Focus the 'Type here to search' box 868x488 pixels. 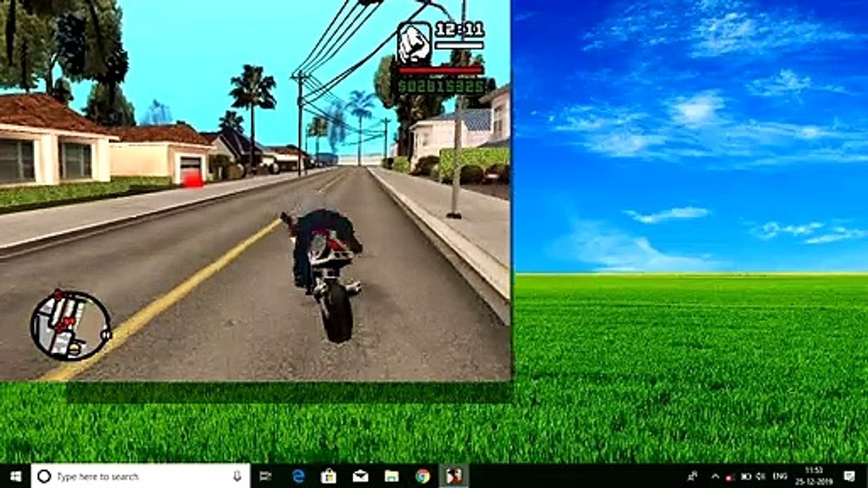(140, 476)
